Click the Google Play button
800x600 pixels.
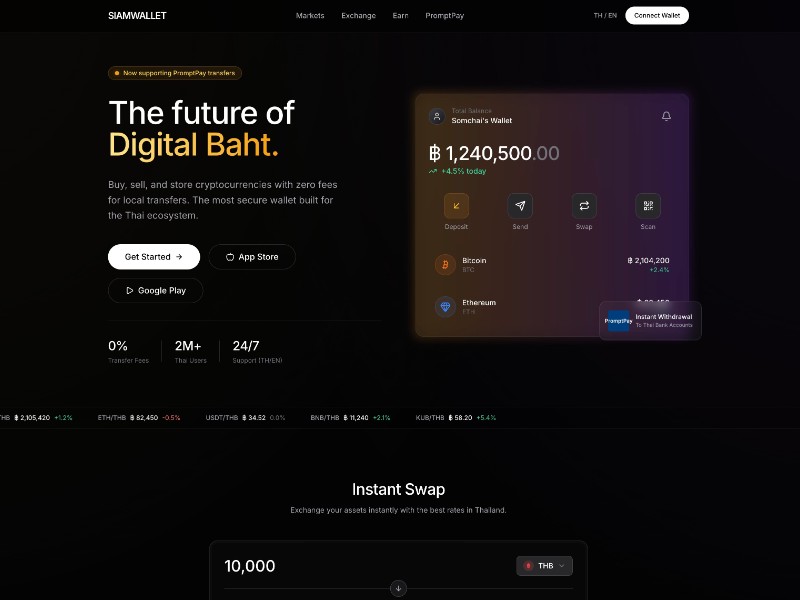pos(155,290)
